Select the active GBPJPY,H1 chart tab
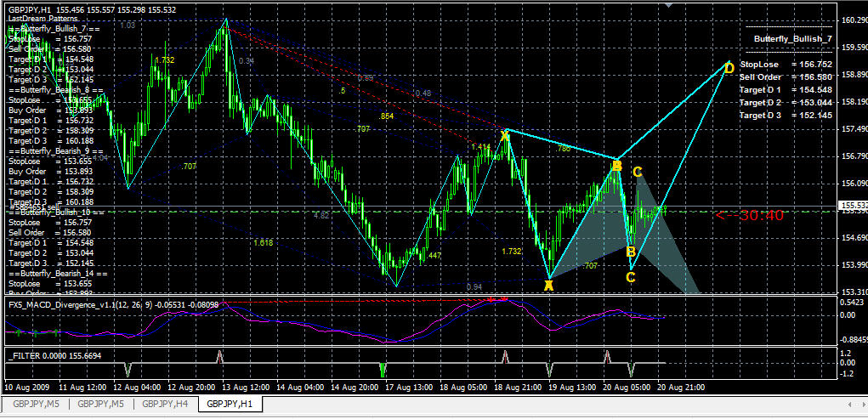 tap(230, 405)
